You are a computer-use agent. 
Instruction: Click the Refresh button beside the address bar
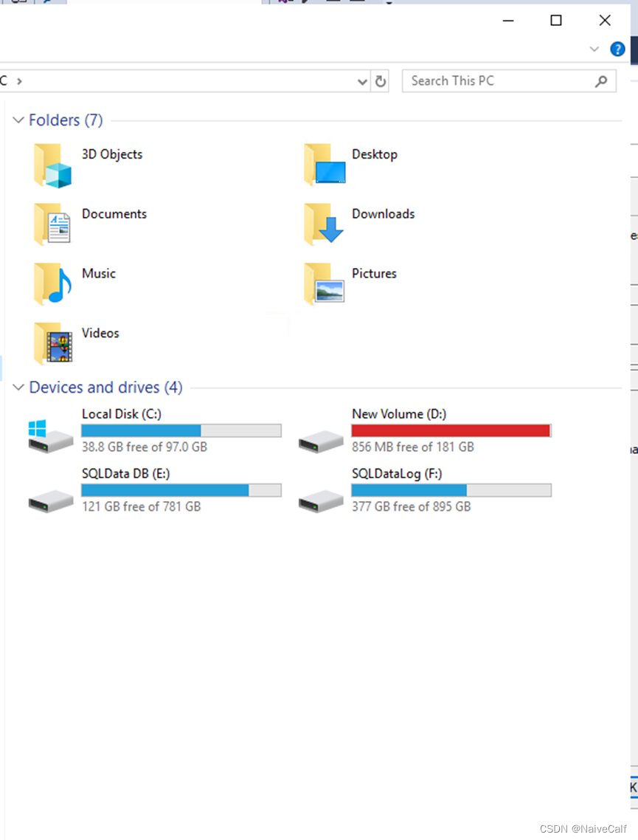click(x=379, y=81)
